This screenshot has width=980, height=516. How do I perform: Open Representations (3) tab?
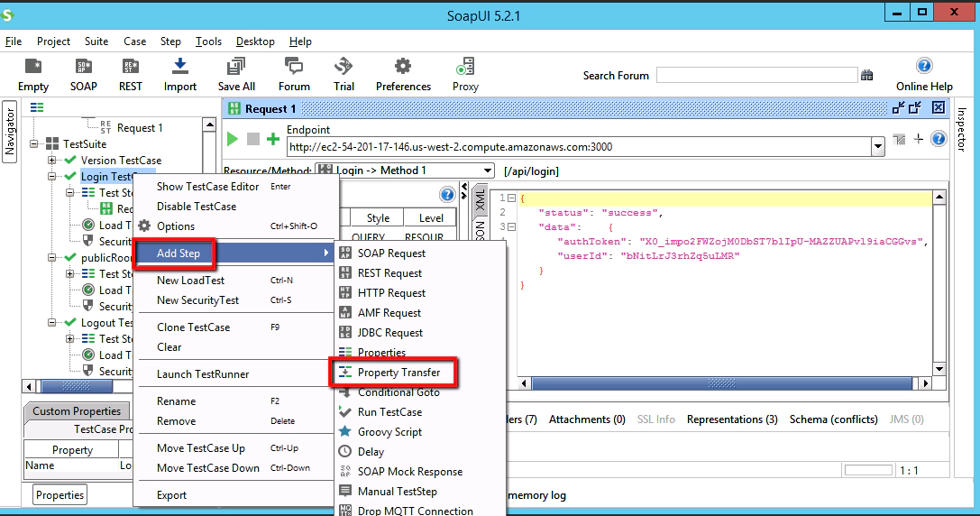(732, 419)
